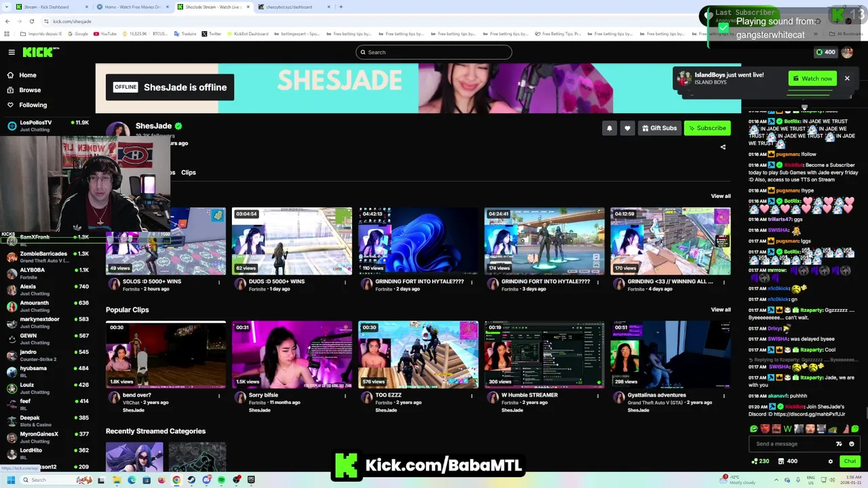868x488 pixels.
Task: Open the Clips tab
Action: [x=189, y=173]
